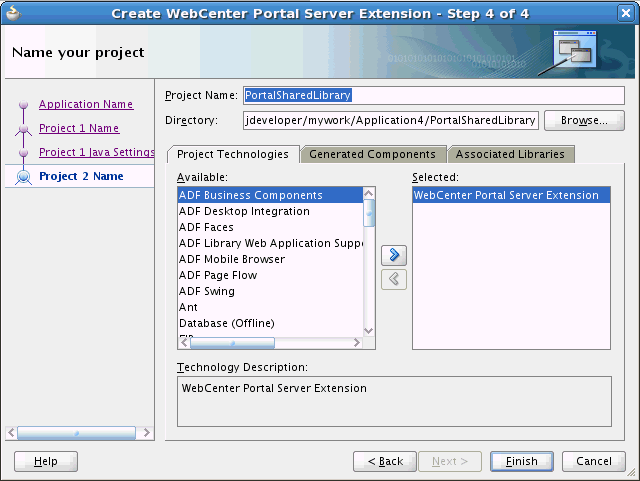Go to Project 1 Name step
Image resolution: width=640 pixels, height=481 pixels.
click(79, 129)
